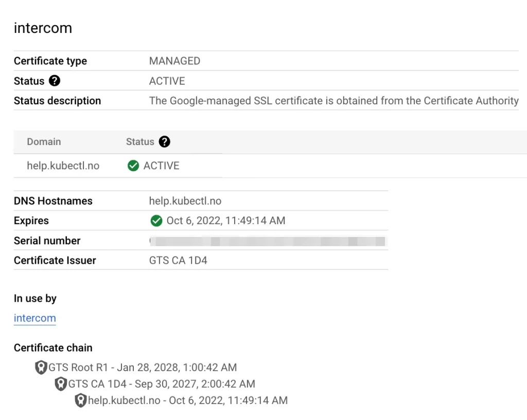Click the DNS Hostnames label
This screenshot has height=420, width=527.
[53, 201]
